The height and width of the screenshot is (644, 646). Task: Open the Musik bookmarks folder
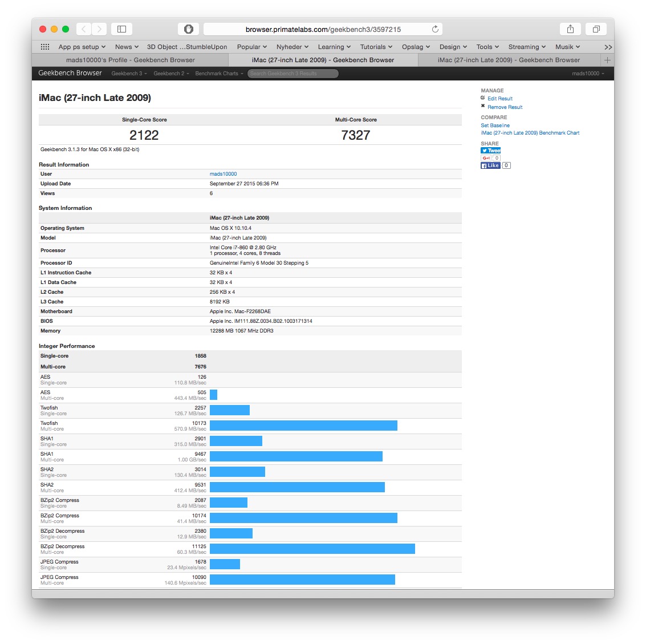click(568, 47)
